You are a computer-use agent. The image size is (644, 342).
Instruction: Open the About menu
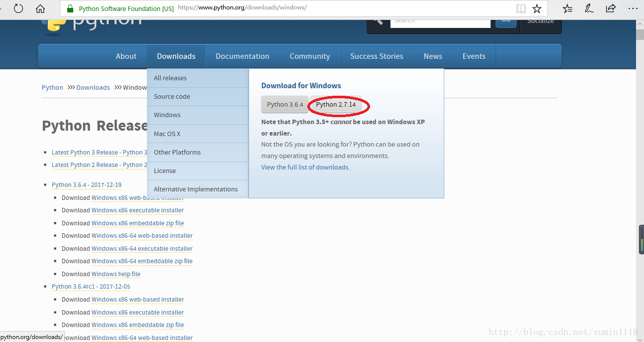pos(126,56)
